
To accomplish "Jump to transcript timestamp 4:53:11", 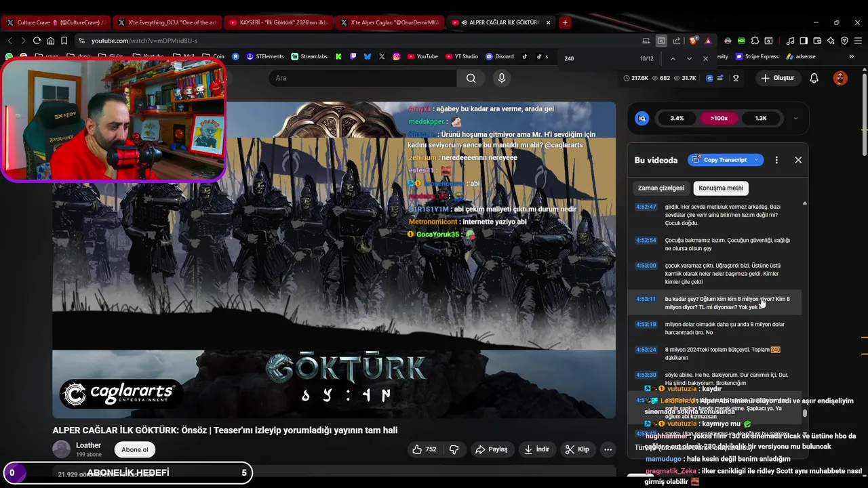I will (x=646, y=299).
